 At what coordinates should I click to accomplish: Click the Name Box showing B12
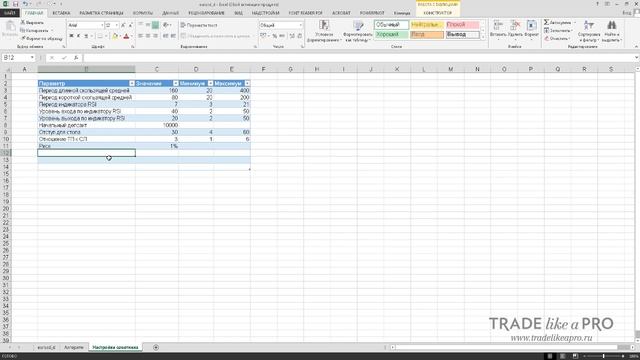pos(19,58)
